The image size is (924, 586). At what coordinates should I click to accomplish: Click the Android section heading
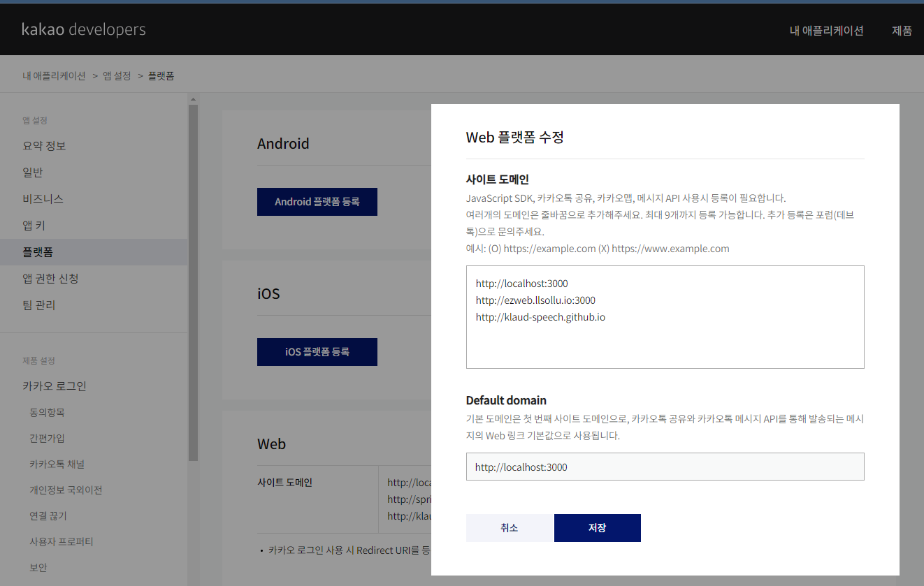pyautogui.click(x=283, y=143)
